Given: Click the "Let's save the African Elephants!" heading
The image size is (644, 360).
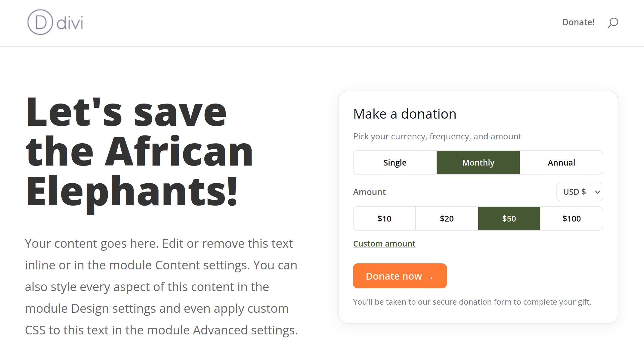Looking at the screenshot, I should [140, 151].
